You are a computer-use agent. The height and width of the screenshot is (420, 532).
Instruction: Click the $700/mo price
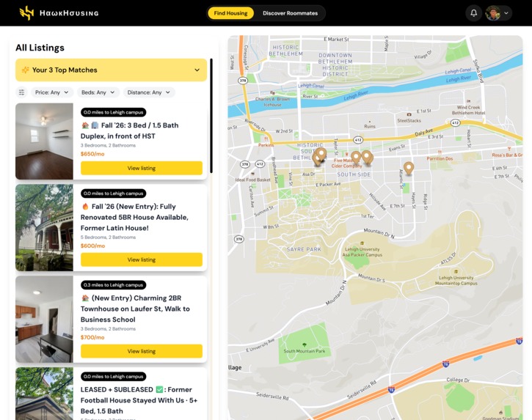click(x=92, y=337)
